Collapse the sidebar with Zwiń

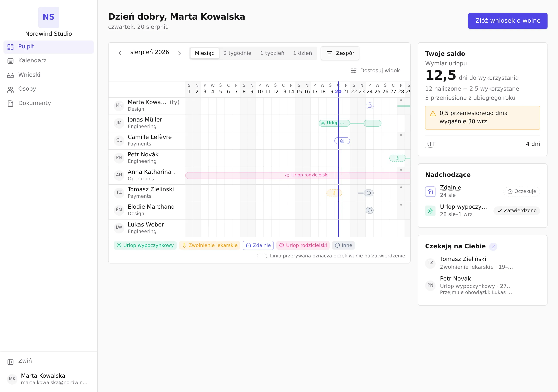(x=49, y=362)
